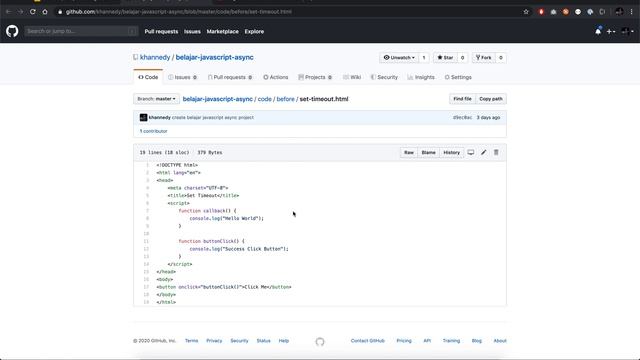Click the Pricing footer link
This screenshot has width=640, height=360.
point(404,340)
